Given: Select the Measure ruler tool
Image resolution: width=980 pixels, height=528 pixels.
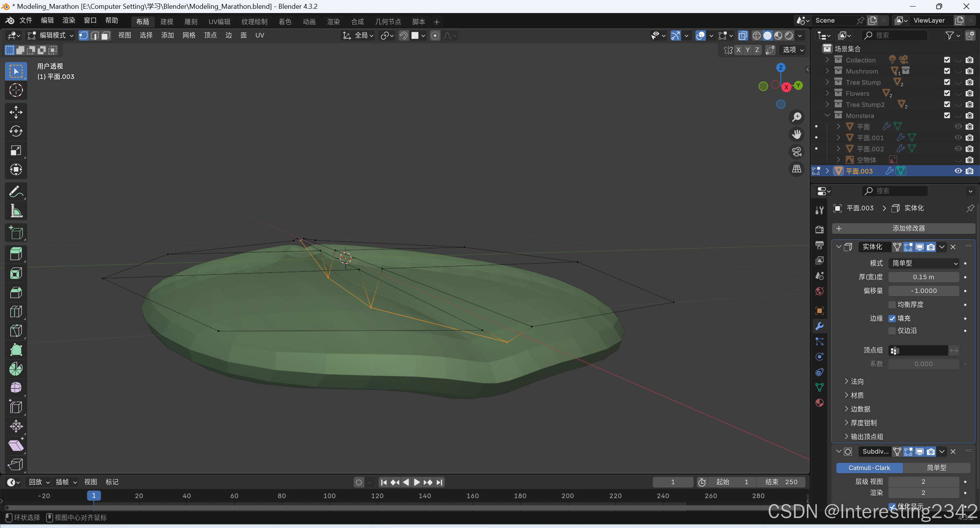Looking at the screenshot, I should pyautogui.click(x=16, y=211).
